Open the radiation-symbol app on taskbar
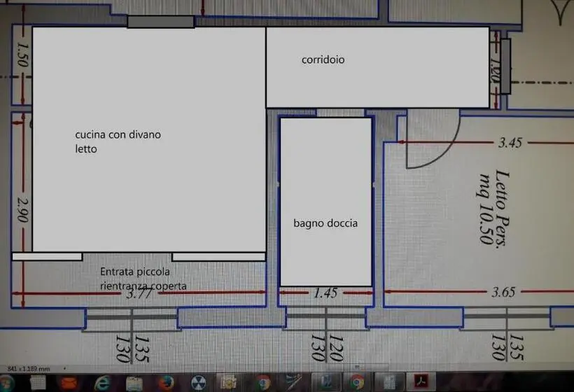 coord(198,383)
